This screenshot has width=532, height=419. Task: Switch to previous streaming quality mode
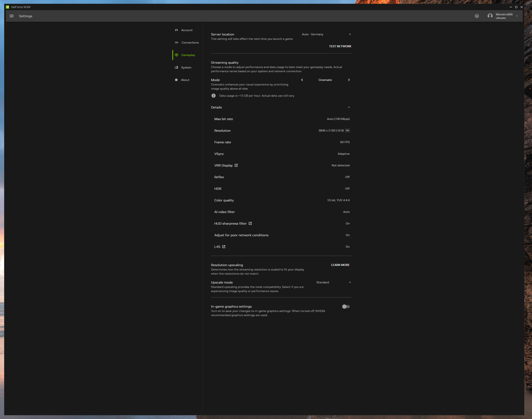[302, 80]
